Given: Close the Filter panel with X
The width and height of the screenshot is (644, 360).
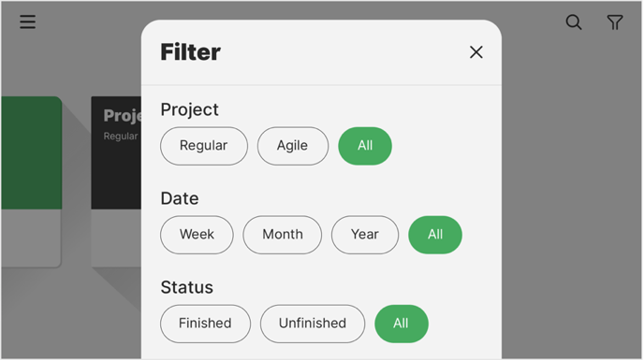Looking at the screenshot, I should point(476,52).
